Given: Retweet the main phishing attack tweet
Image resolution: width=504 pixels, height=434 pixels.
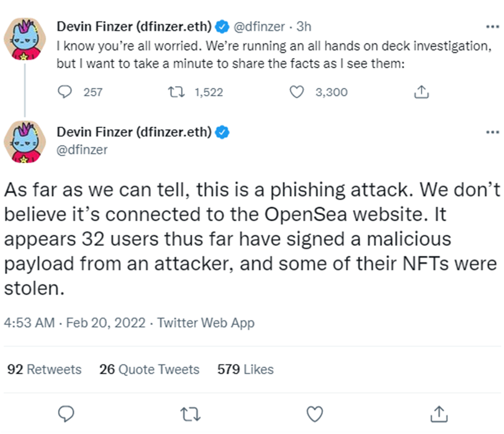Looking at the screenshot, I should pos(190,414).
